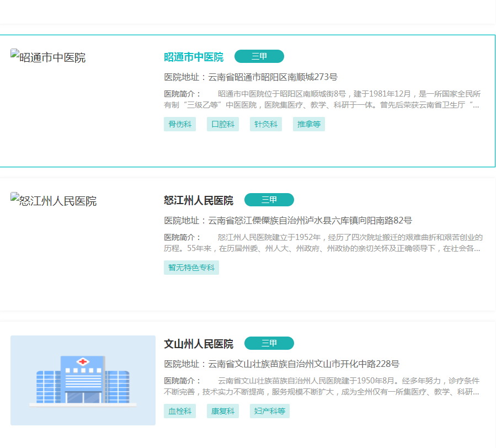Open the 怒江州人民医院 hospital title link
496x448 pixels.
click(199, 201)
